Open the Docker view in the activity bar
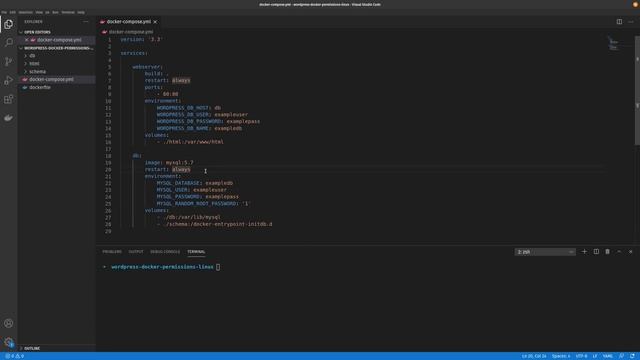 9,118
